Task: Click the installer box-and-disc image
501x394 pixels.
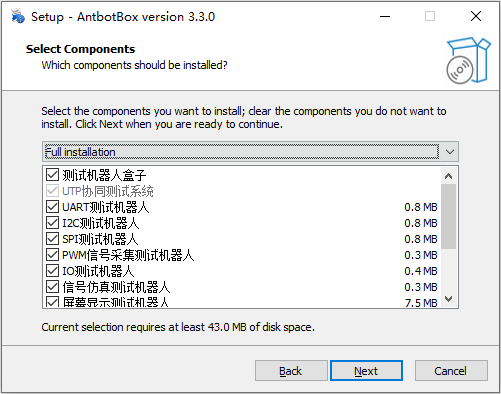Action: pos(468,60)
